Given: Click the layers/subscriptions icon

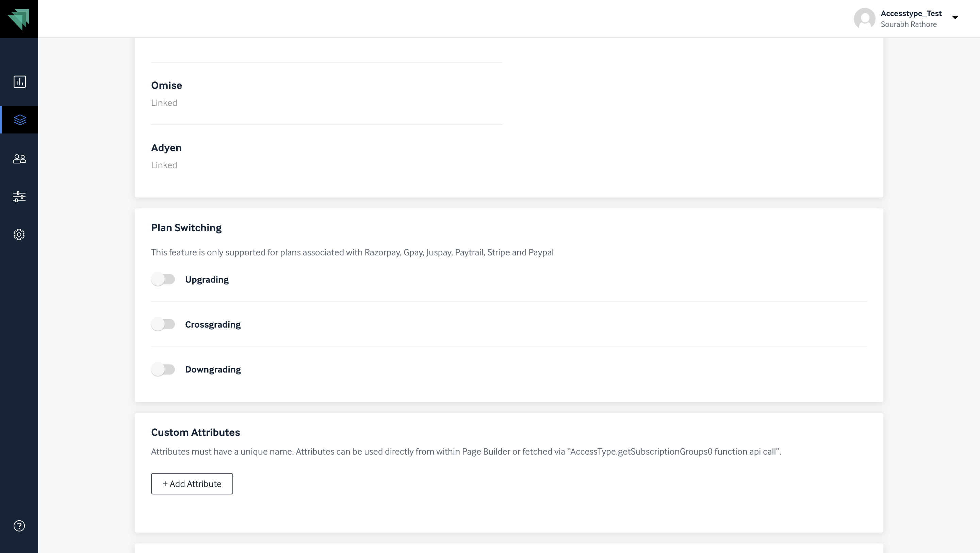Looking at the screenshot, I should click(x=19, y=120).
